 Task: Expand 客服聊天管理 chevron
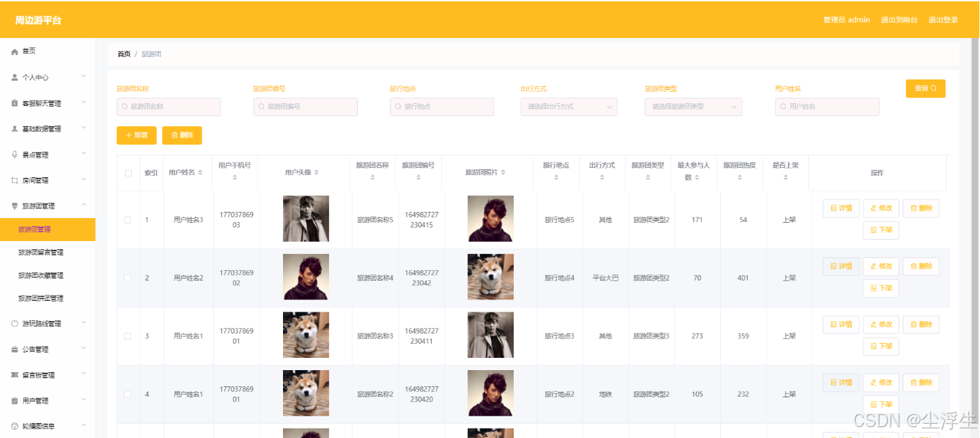click(x=83, y=103)
